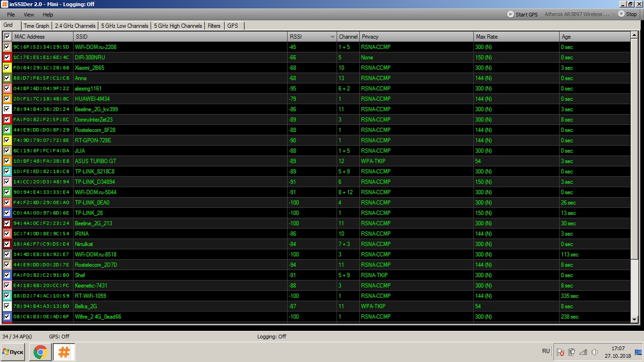Click the scrollbar down arrow in grid
The image size is (644, 362).
635,320
